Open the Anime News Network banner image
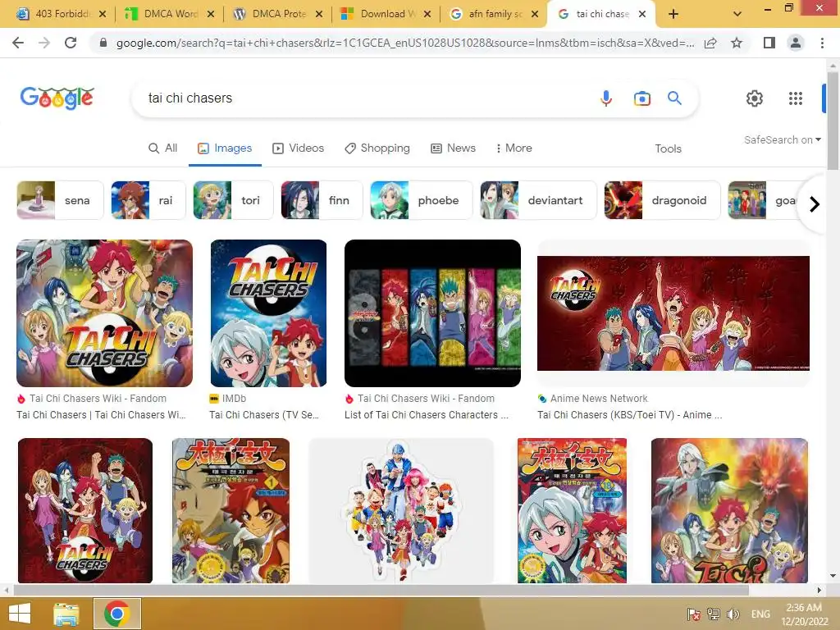Image resolution: width=840 pixels, height=630 pixels. 673,313
